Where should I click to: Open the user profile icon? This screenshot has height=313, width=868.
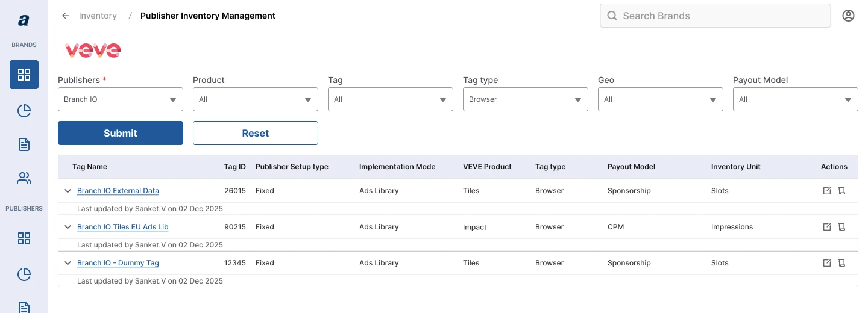point(848,16)
